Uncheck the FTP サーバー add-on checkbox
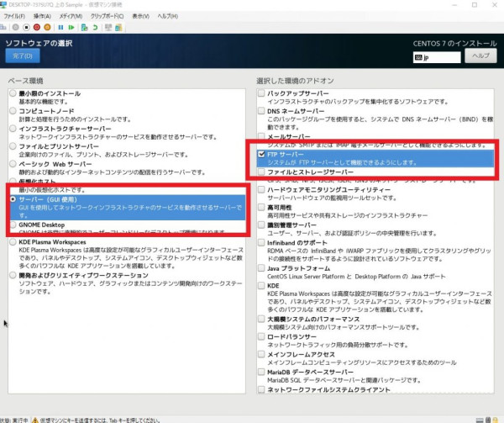 (x=261, y=155)
